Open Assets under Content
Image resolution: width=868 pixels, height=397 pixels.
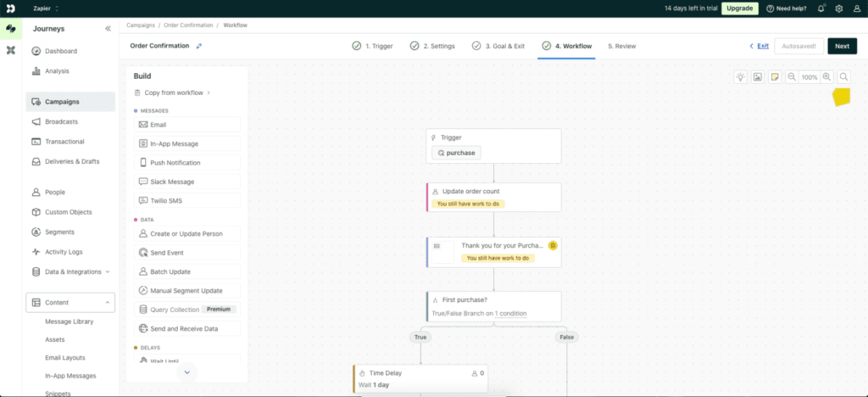(55, 340)
